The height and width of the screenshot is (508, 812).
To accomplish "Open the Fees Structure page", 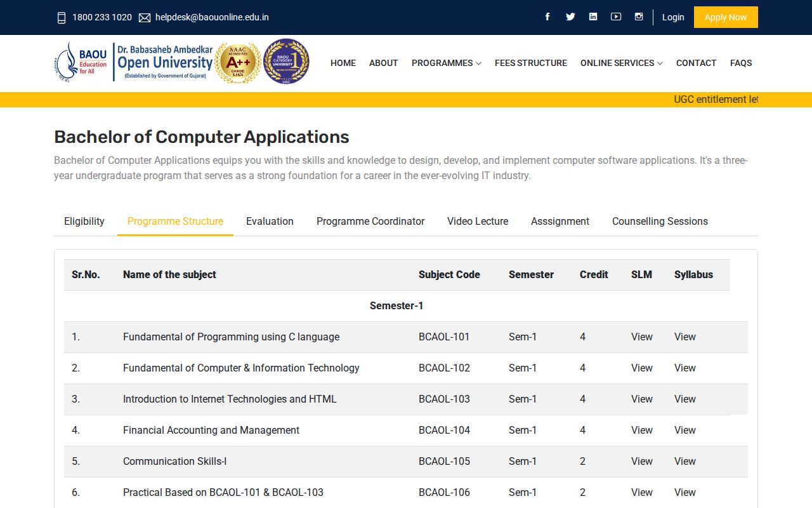I will point(531,63).
